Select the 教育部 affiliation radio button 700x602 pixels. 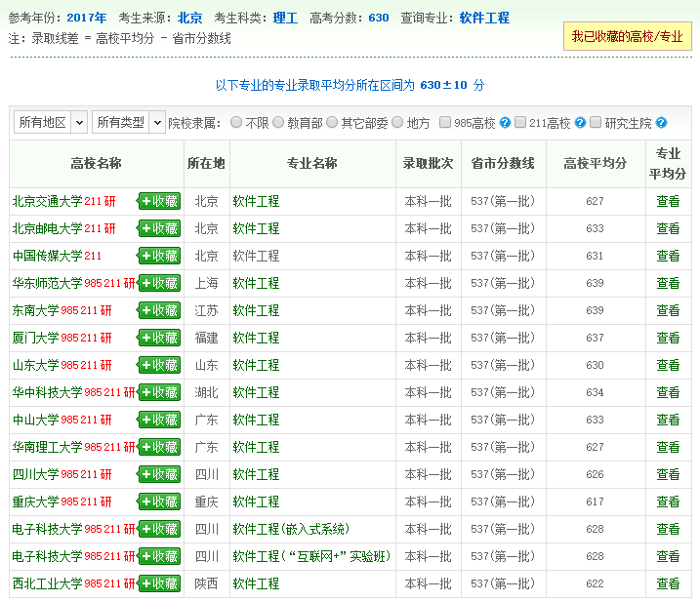(x=278, y=122)
